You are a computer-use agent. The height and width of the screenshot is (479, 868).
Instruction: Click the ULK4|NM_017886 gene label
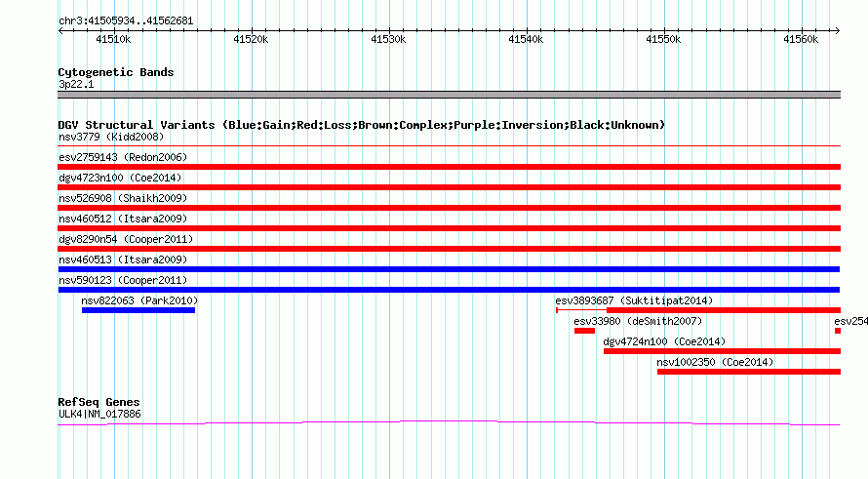tap(99, 415)
